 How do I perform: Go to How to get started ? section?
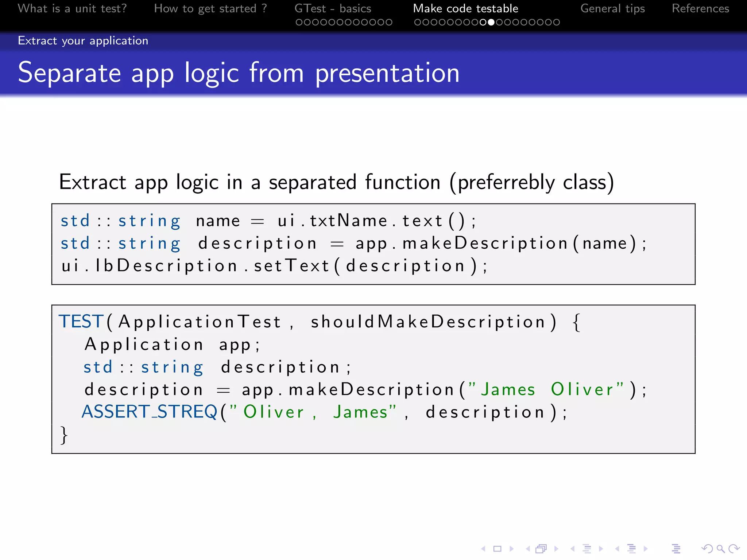tap(210, 8)
